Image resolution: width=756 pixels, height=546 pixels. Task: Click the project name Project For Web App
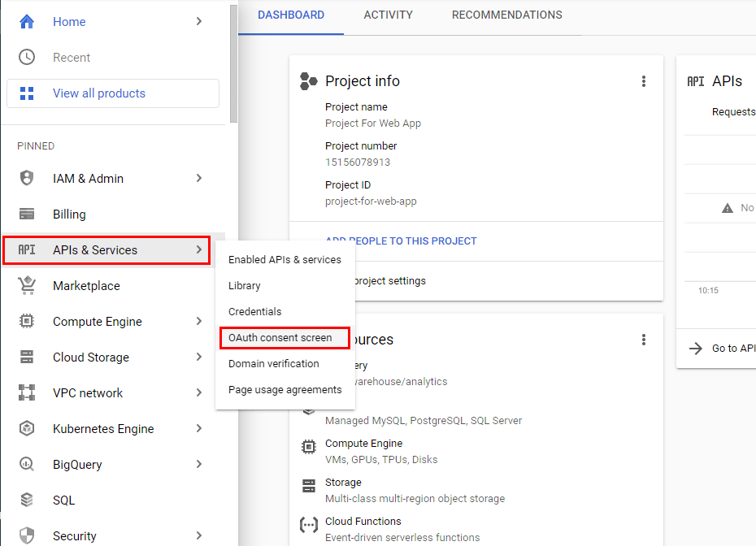[x=373, y=123]
